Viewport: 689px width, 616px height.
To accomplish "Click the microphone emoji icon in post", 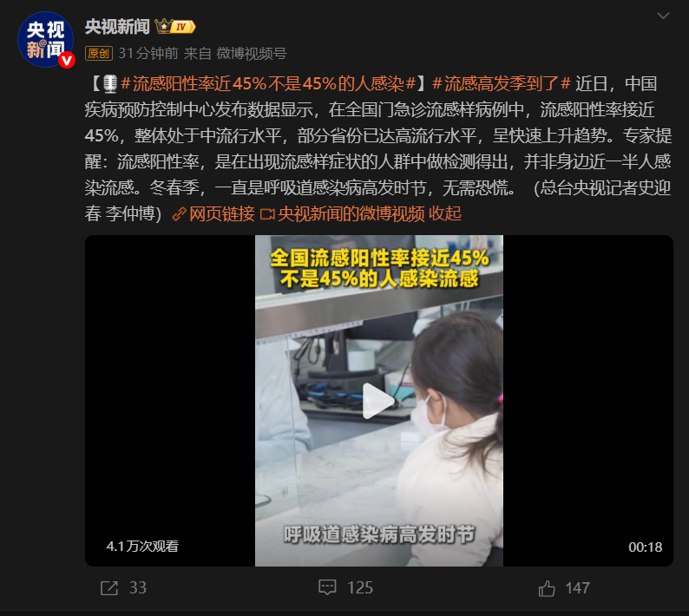I will (x=110, y=84).
